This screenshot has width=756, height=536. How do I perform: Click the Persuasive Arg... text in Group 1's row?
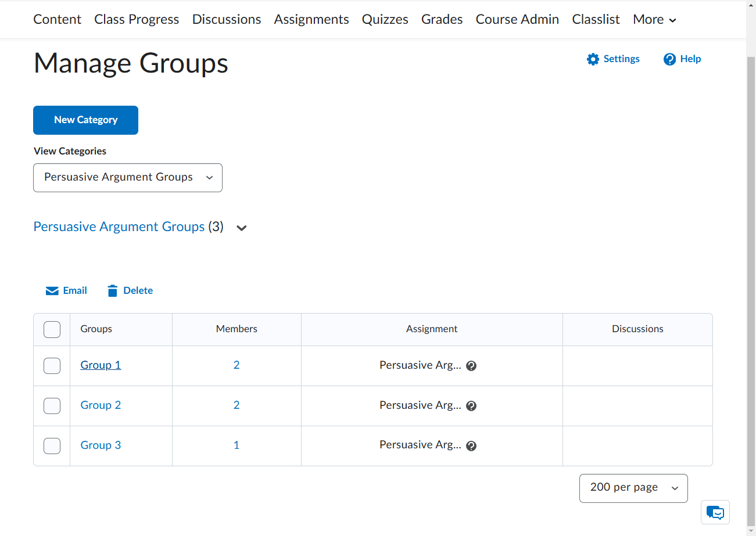click(420, 365)
